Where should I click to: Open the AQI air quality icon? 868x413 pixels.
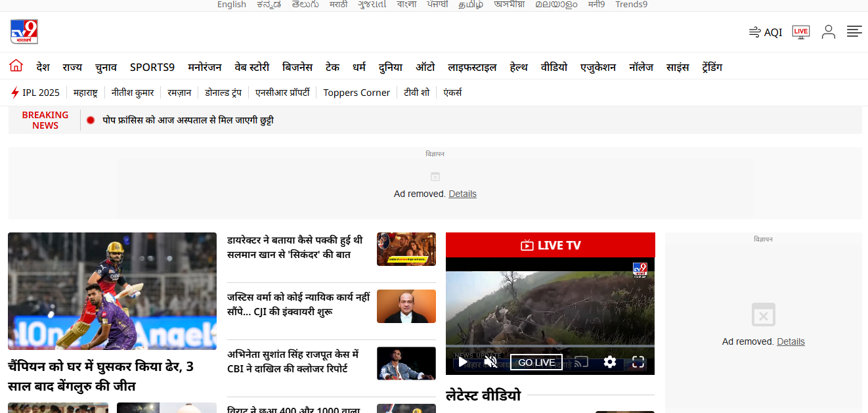755,32
